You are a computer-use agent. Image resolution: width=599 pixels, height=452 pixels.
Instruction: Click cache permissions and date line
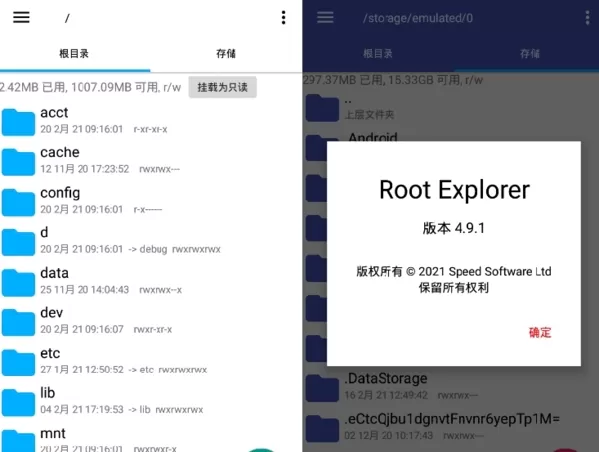pyautogui.click(x=110, y=169)
